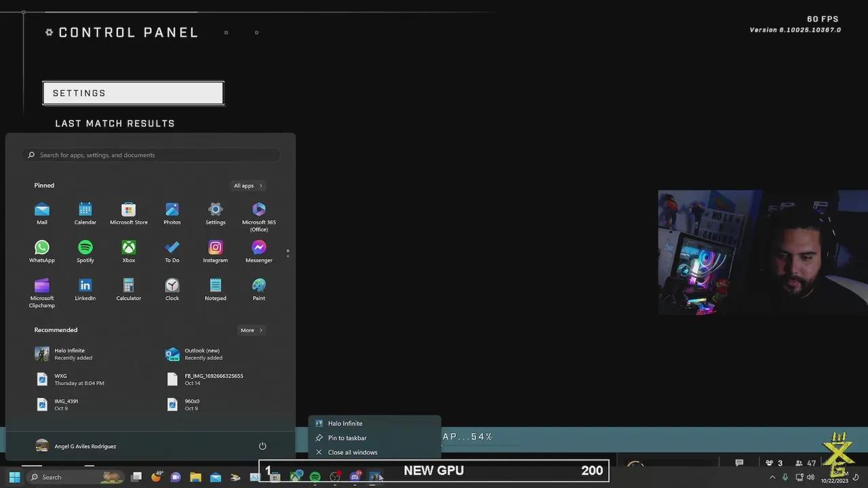Select Halo Infinite in the jump list
This screenshot has width=868, height=488.
click(374, 424)
